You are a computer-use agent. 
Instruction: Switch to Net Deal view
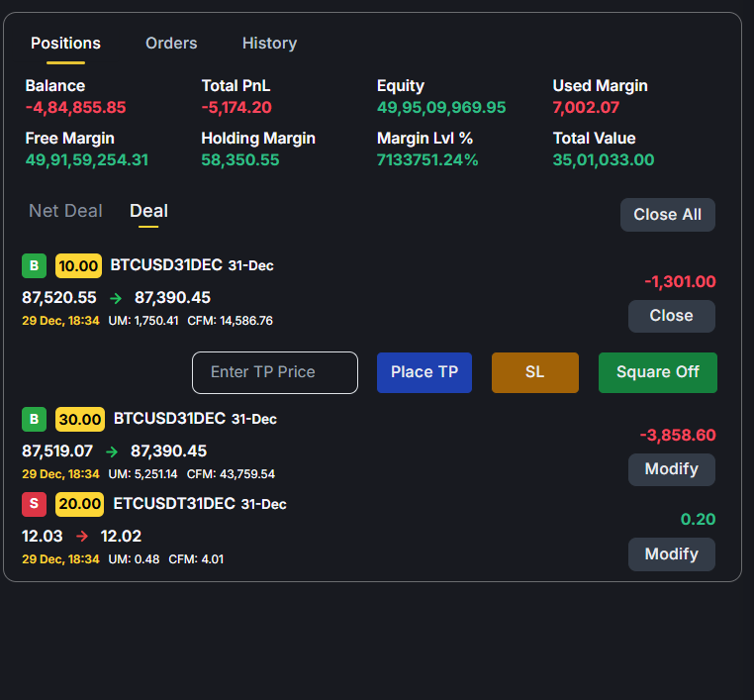[65, 211]
